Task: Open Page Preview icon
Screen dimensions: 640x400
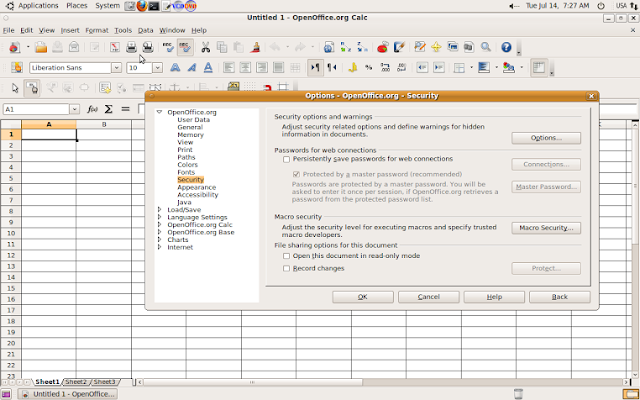Action: 148,47
